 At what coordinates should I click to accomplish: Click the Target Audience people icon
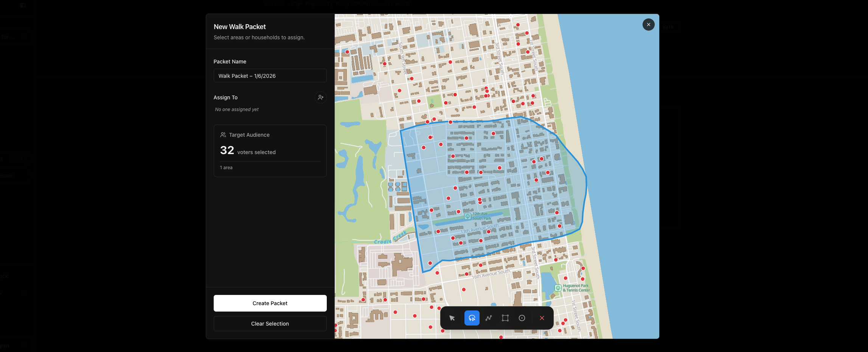pos(223,134)
